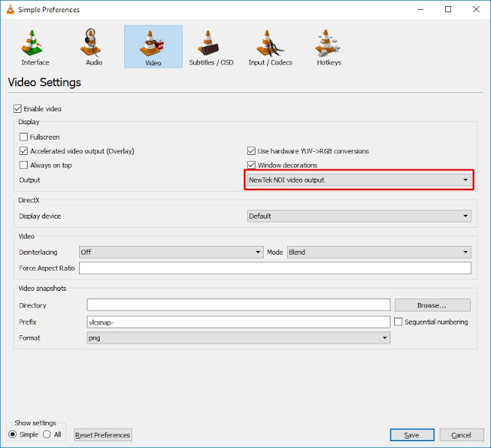The image size is (491, 448).
Task: Click the Deinterlacing label
Action: [x=38, y=252]
